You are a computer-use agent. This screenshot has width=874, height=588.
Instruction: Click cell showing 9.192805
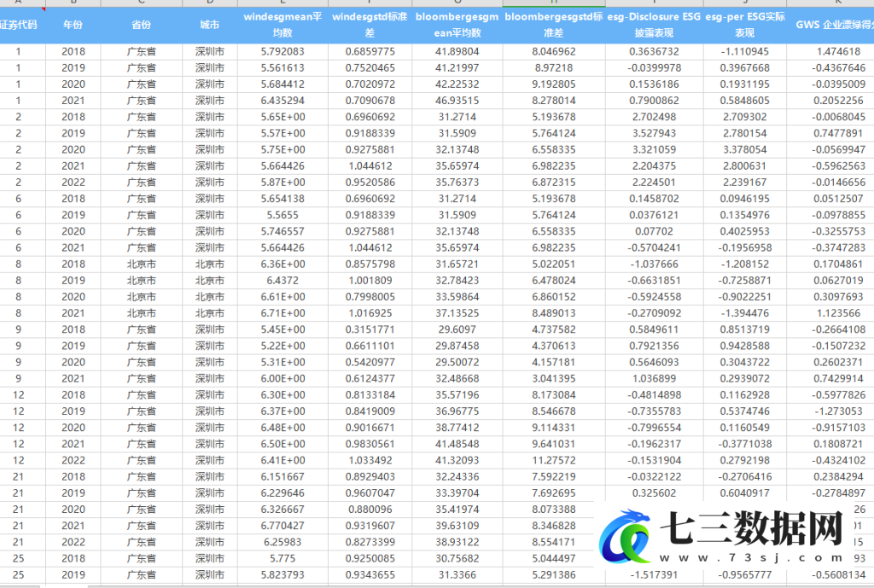tap(553, 84)
